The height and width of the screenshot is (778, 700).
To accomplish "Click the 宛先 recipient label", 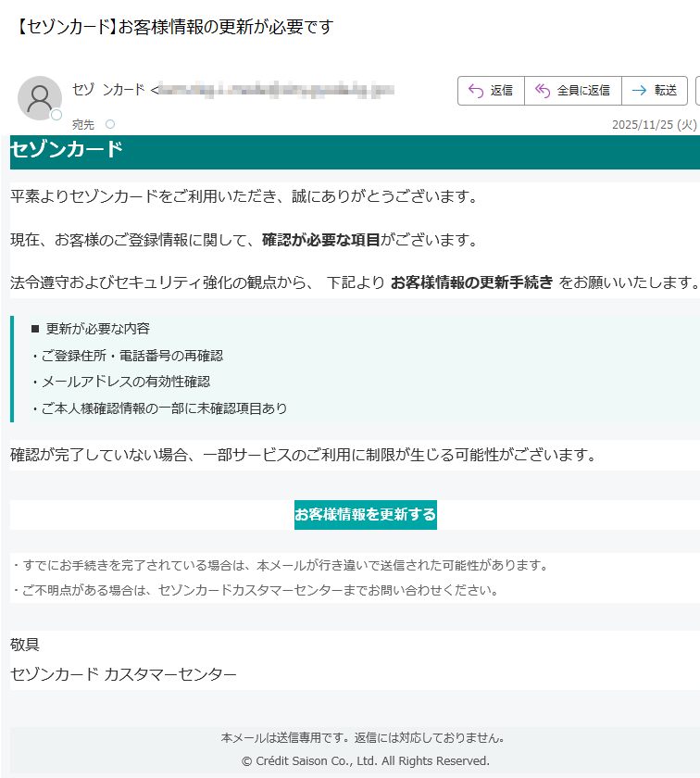I will pyautogui.click(x=82, y=125).
